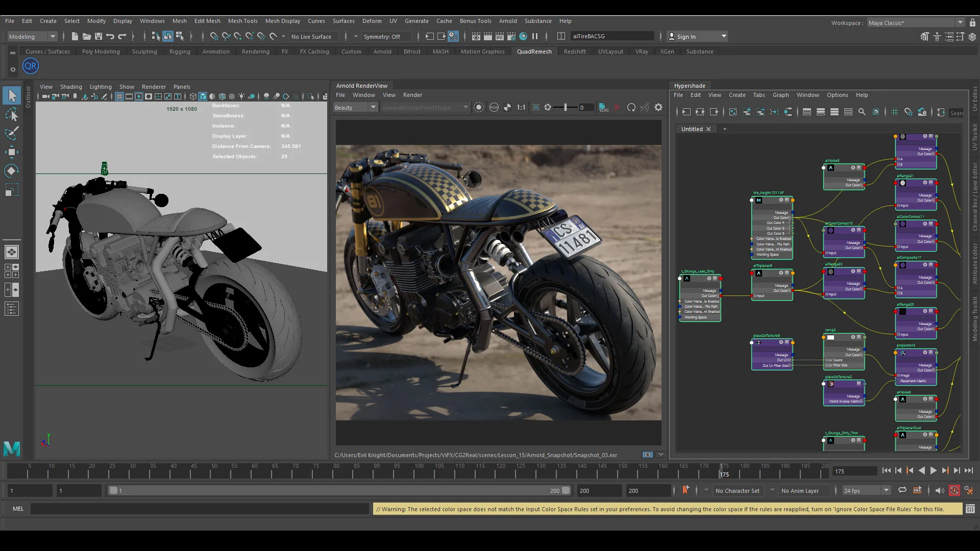Toggle RGB channel view in Arnold RenderView
The height and width of the screenshot is (551, 980).
[495, 107]
